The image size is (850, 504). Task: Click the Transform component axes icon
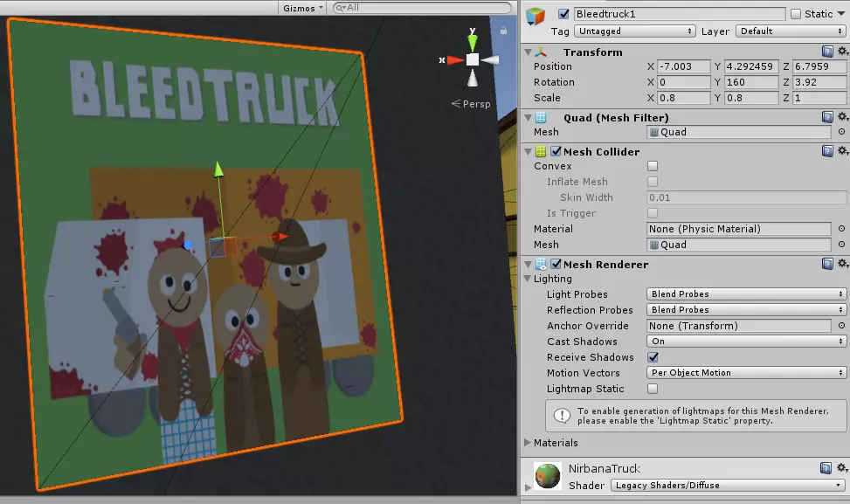pos(541,52)
